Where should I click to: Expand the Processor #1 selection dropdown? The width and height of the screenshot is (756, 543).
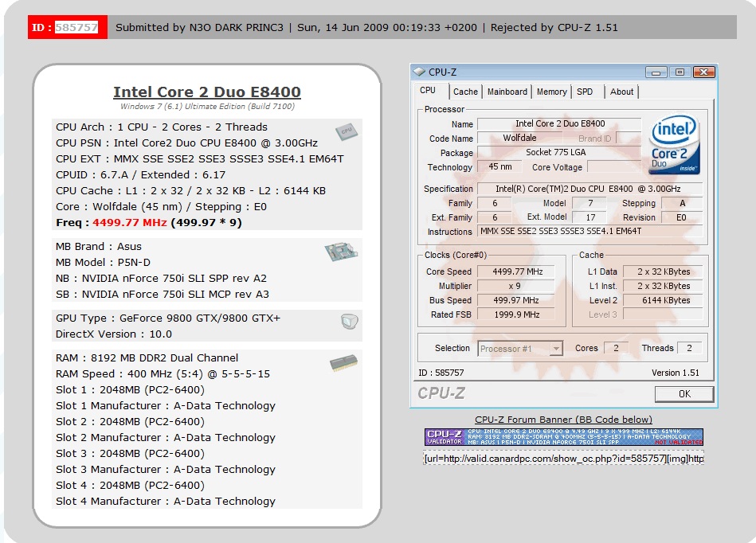click(556, 349)
